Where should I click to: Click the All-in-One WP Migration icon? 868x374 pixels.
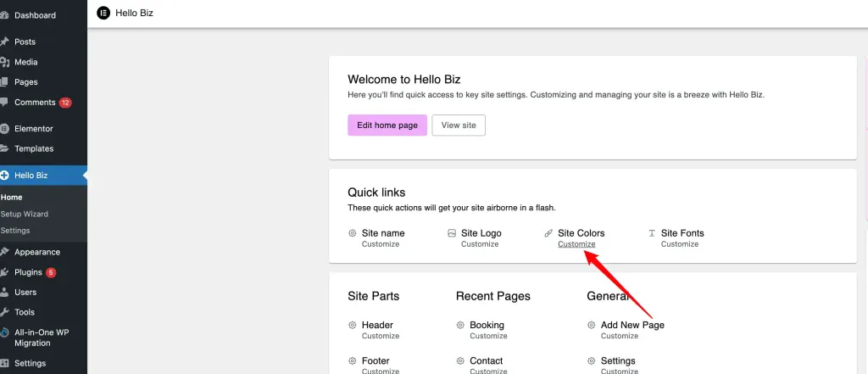coord(4,332)
